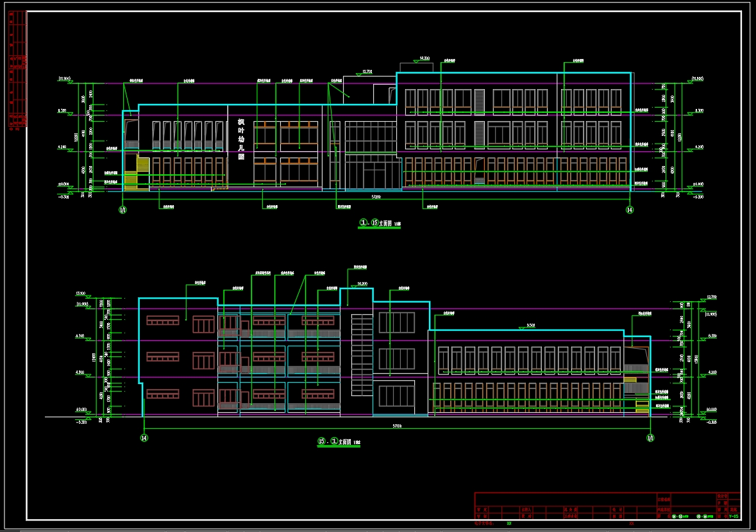756x532 pixels.
Task: Select axis bubble 1/1 under the ①-⑮ elevation
Action: 122,210
